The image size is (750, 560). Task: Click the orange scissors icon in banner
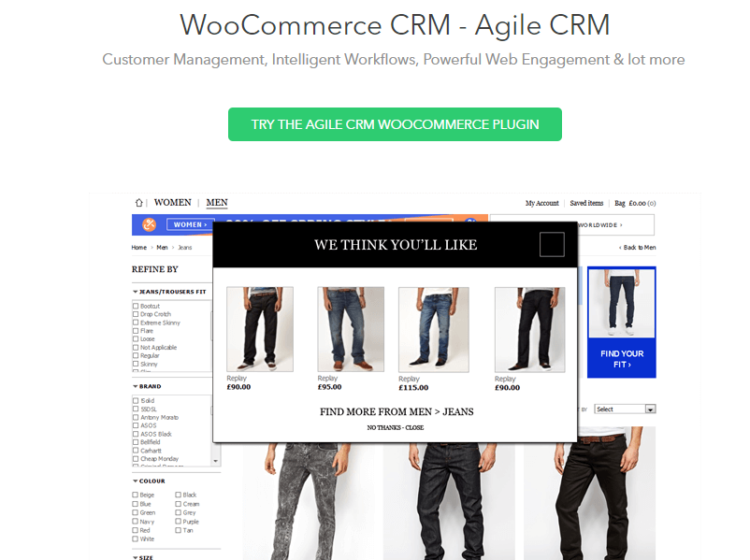click(x=150, y=224)
